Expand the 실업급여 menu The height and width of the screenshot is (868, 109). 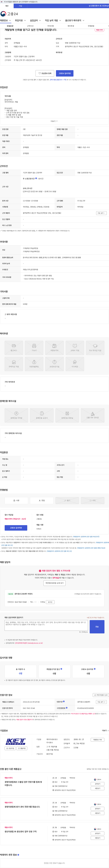(35, 21)
